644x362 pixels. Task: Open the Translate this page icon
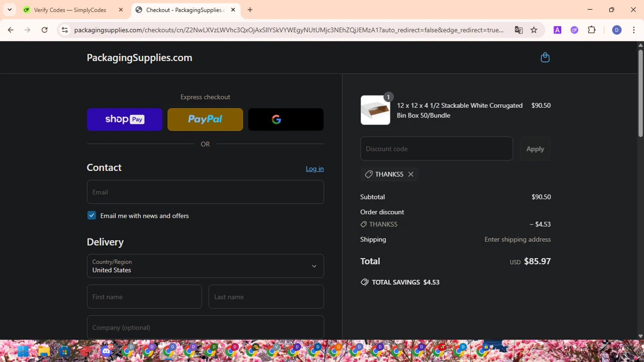(x=519, y=30)
